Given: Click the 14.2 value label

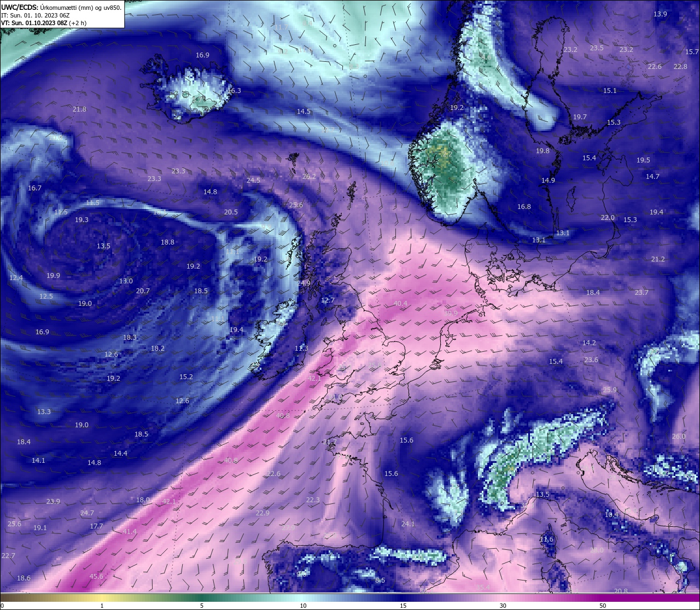Looking at the screenshot, I should tap(589, 343).
